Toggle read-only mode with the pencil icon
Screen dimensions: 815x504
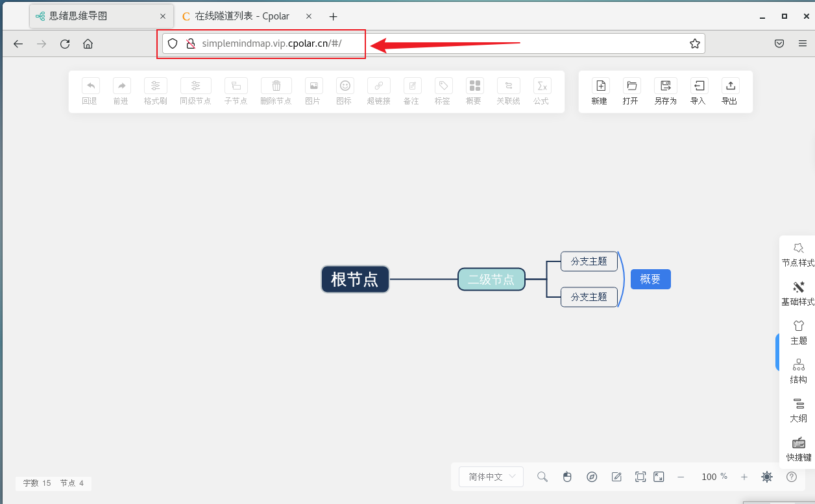coord(616,477)
